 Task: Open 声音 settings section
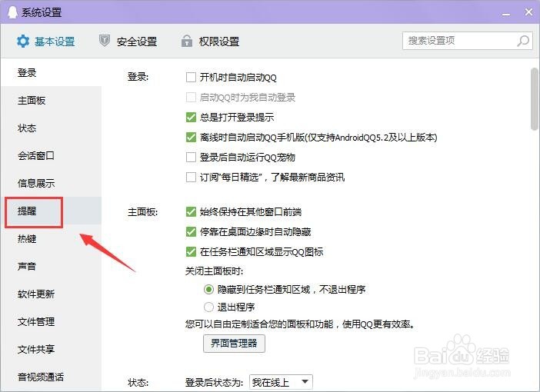(52, 266)
